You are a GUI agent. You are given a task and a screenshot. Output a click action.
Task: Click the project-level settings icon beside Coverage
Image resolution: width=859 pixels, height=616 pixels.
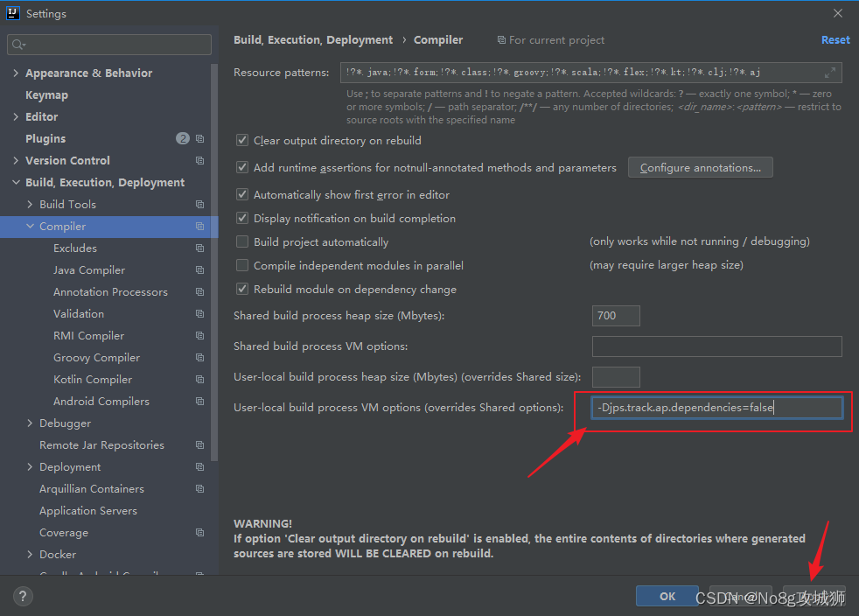(200, 532)
